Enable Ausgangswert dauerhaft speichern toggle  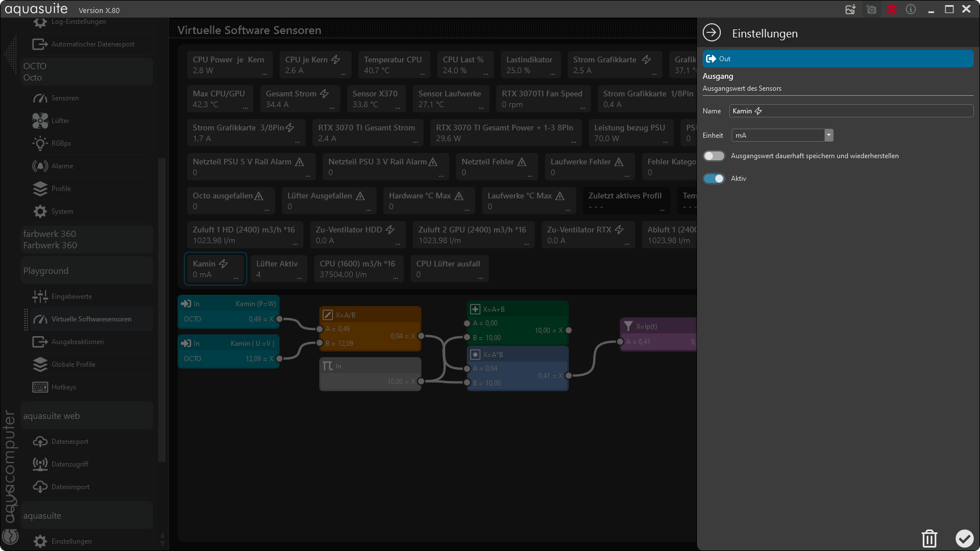tap(713, 156)
